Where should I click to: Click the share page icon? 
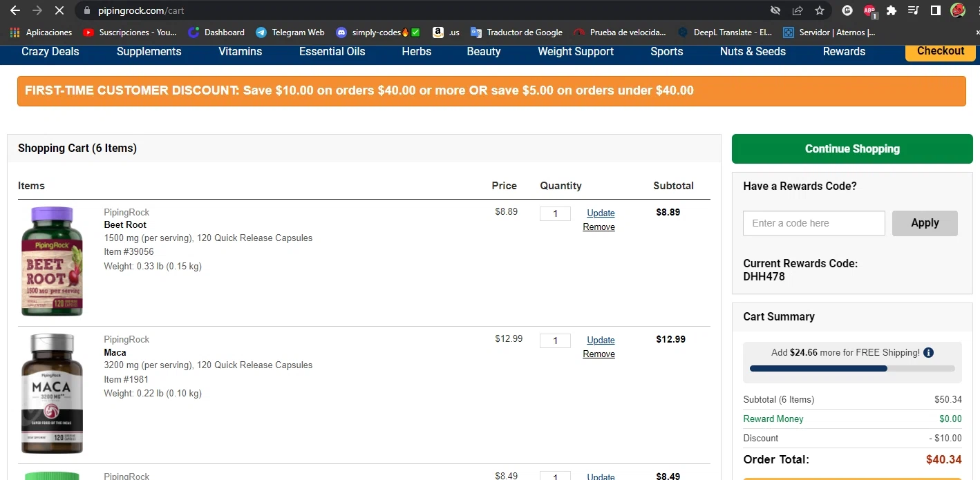[798, 10]
